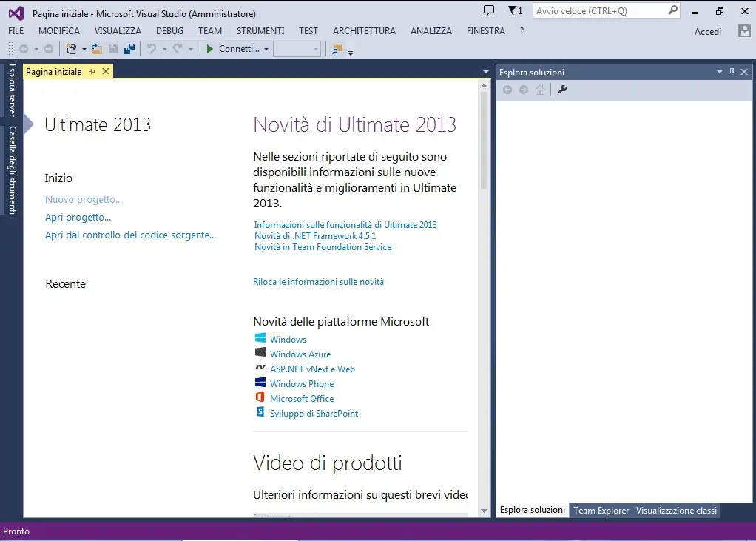
Task: Open the empty combo box in toolbar
Action: [x=297, y=49]
